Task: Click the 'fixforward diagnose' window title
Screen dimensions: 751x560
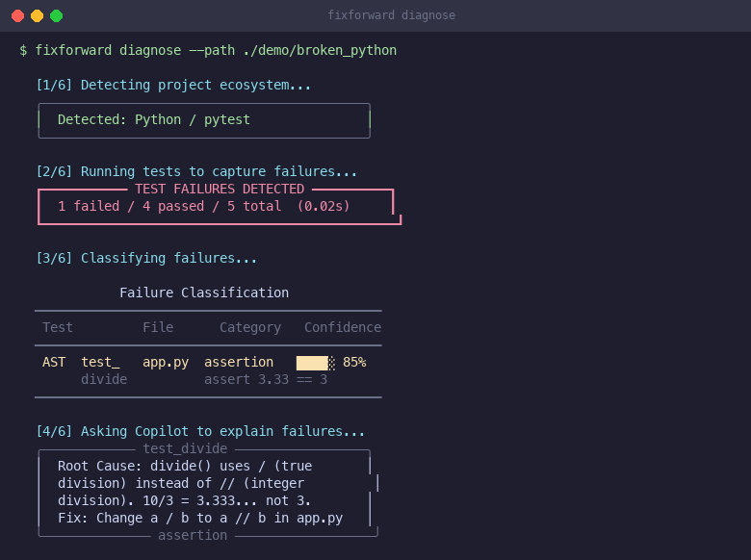Action: (x=391, y=15)
